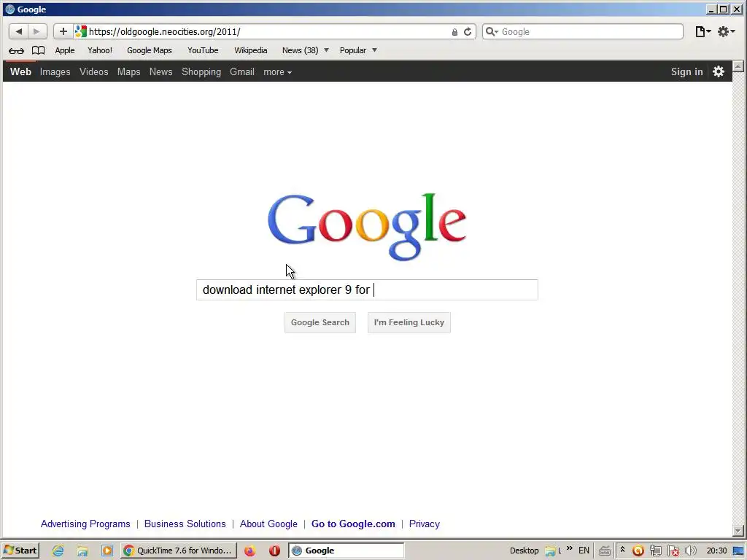Open Gmail from Google bar
The width and height of the screenshot is (747, 560).
[x=242, y=72]
